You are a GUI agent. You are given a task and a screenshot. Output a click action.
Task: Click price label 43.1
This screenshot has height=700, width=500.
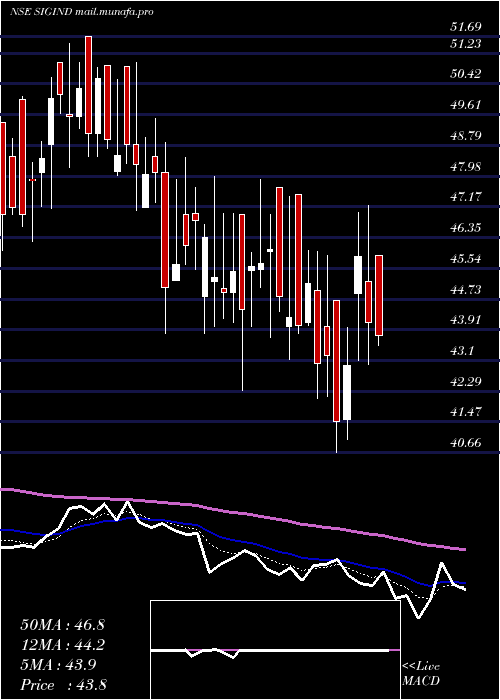tap(462, 351)
